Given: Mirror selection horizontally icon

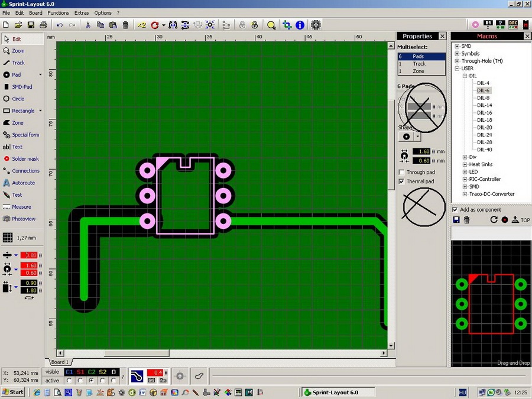Looking at the screenshot, I should click(x=173, y=25).
